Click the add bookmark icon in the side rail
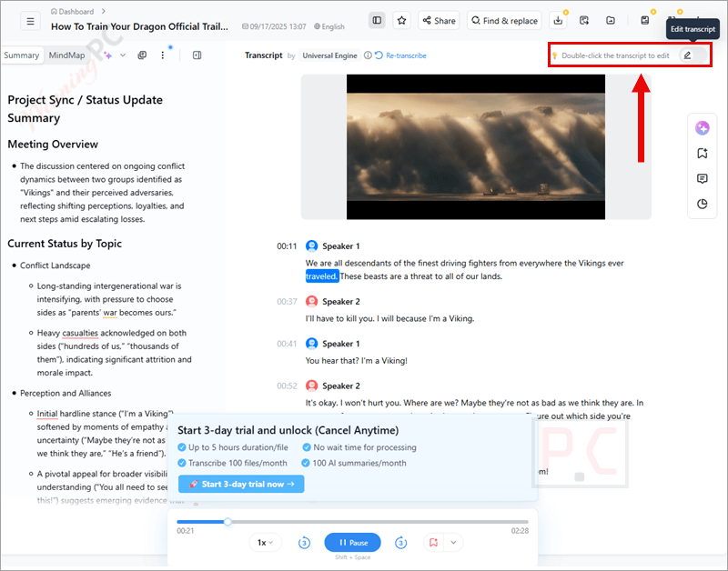The height and width of the screenshot is (571, 728). pyautogui.click(x=702, y=153)
